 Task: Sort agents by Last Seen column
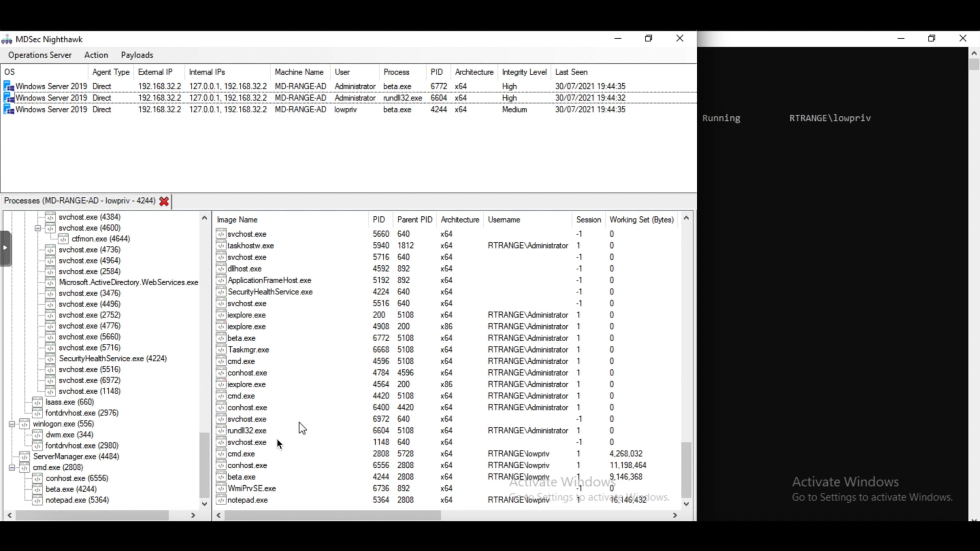(x=571, y=72)
